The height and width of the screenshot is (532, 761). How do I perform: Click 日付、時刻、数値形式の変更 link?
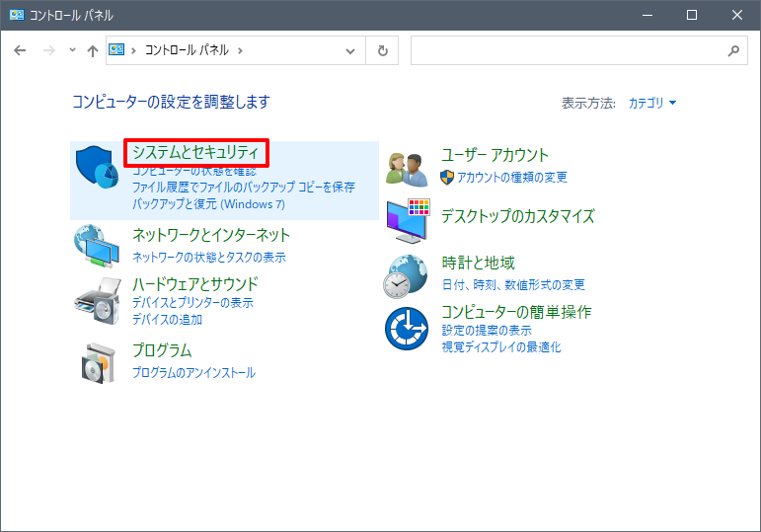tap(513, 285)
